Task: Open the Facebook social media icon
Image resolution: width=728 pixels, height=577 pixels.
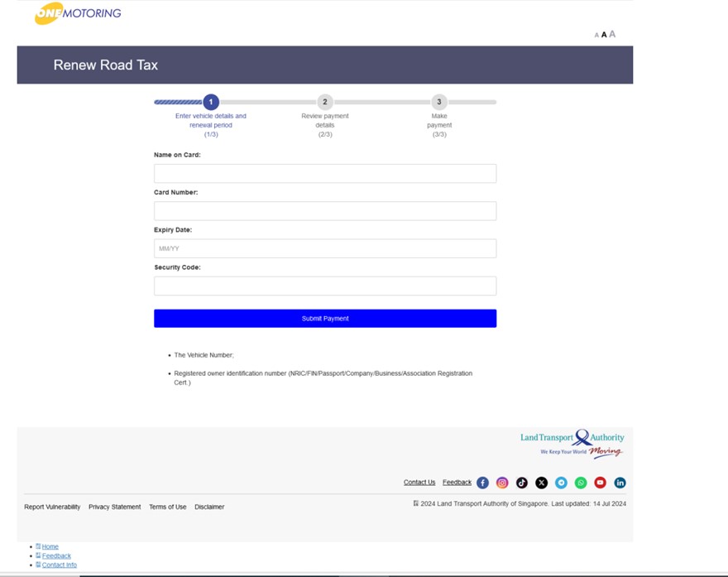Action: click(481, 482)
